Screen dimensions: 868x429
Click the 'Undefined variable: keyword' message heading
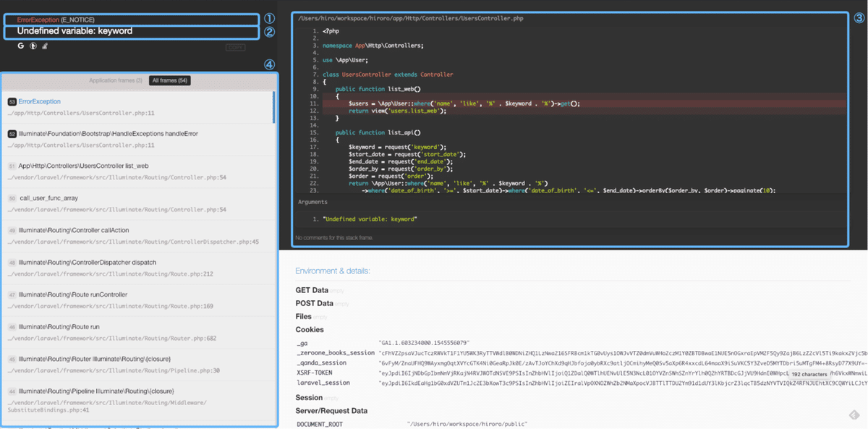coord(75,31)
